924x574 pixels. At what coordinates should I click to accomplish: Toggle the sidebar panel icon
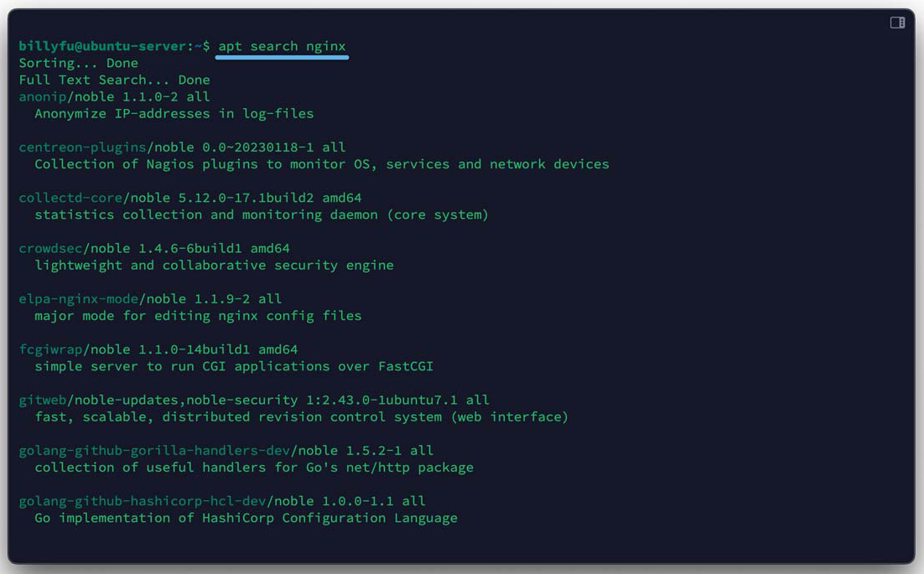(x=897, y=23)
